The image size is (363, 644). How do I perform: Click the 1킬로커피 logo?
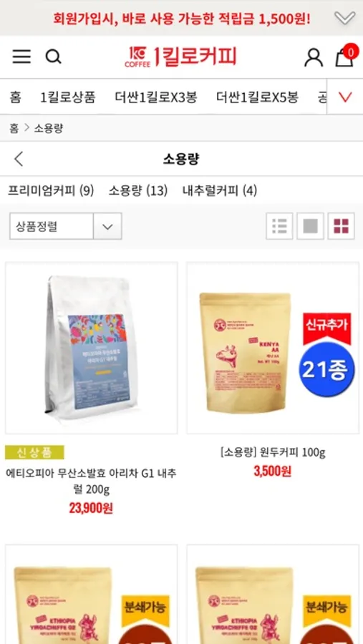pyautogui.click(x=181, y=57)
